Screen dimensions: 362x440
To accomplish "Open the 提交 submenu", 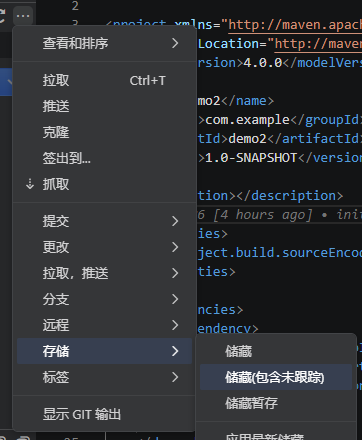I will (104, 221).
